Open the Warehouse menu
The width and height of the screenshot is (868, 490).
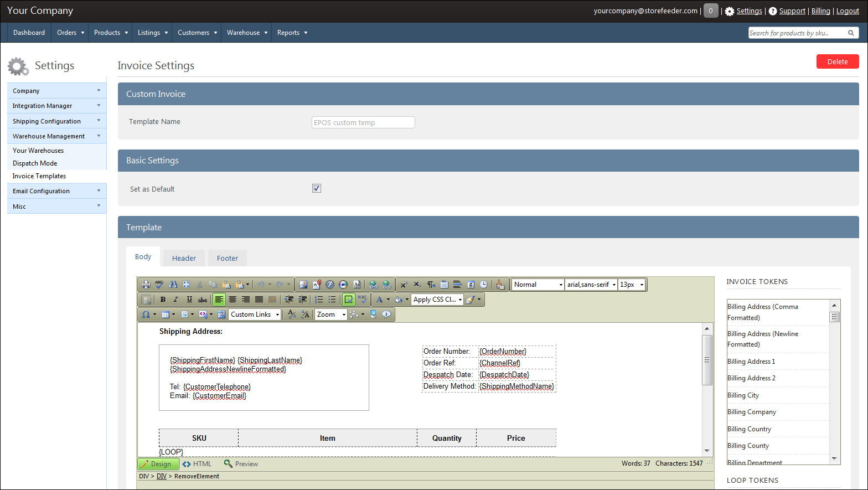pyautogui.click(x=247, y=33)
